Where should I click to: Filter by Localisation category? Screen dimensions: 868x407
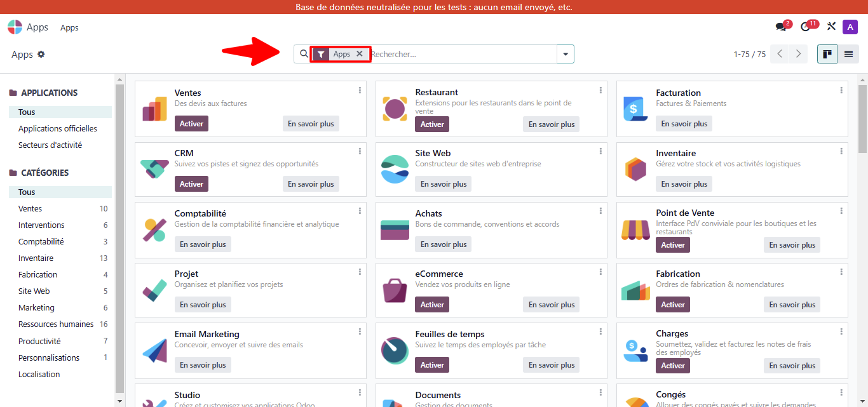click(x=60, y=374)
